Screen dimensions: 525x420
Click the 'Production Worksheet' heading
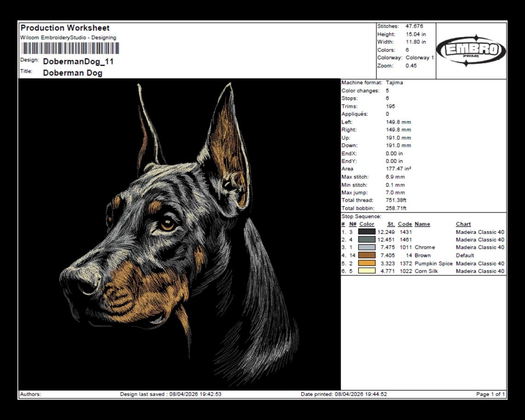coord(65,28)
